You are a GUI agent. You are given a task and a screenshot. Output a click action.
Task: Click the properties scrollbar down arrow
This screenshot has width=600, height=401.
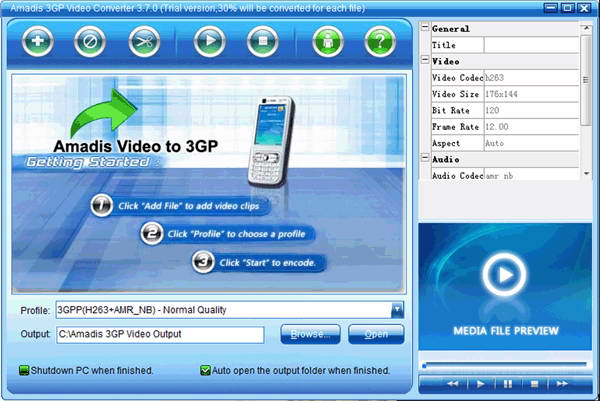click(x=586, y=173)
